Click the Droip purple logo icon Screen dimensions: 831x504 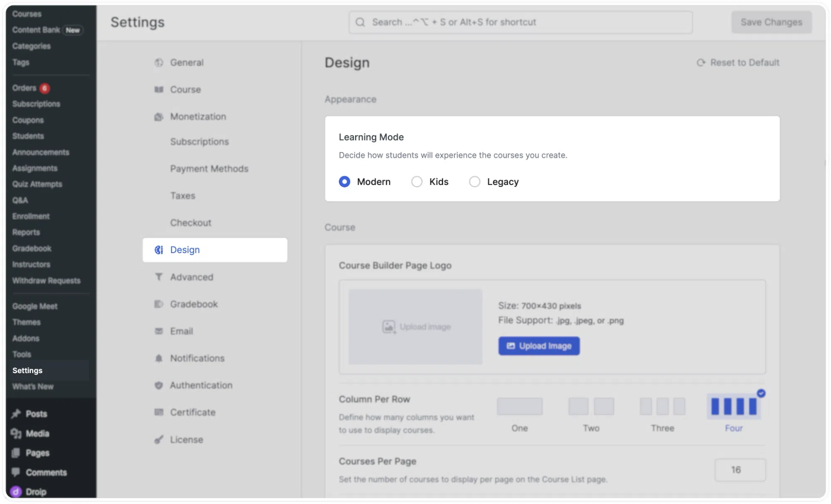(x=16, y=492)
